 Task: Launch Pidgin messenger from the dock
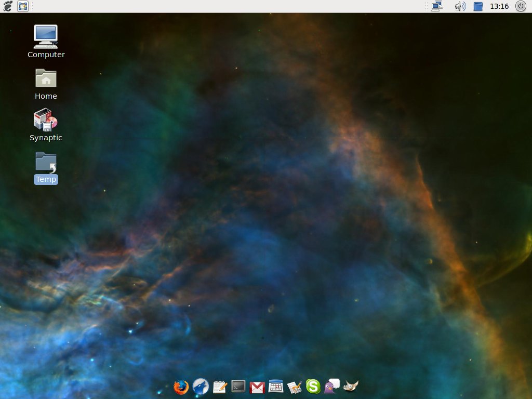pos(332,386)
